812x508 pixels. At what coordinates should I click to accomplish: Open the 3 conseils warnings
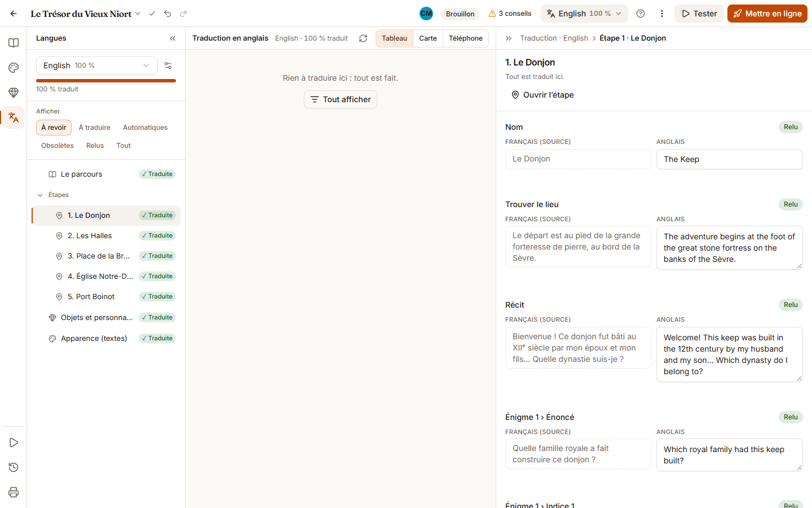pyautogui.click(x=510, y=14)
